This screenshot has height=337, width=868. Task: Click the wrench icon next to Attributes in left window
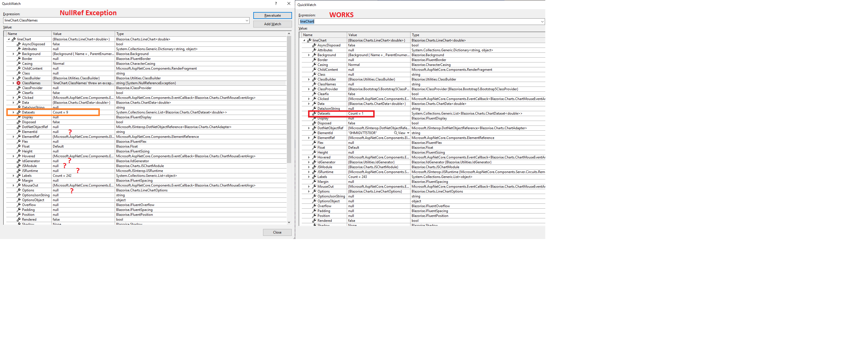[x=19, y=49]
